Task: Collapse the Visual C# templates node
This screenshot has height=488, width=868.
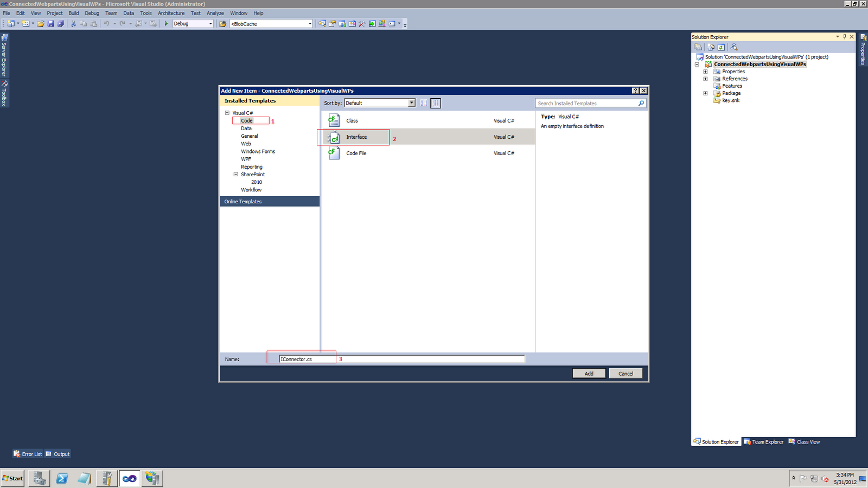Action: (227, 113)
